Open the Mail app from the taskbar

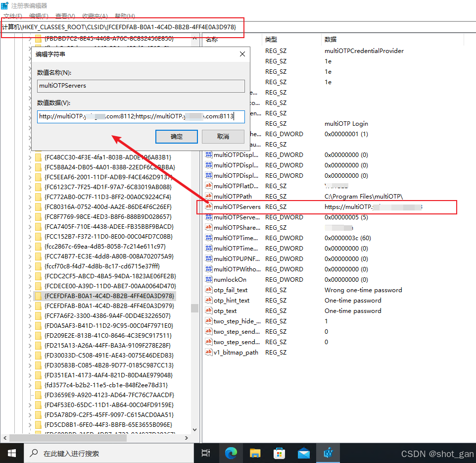(x=304, y=453)
